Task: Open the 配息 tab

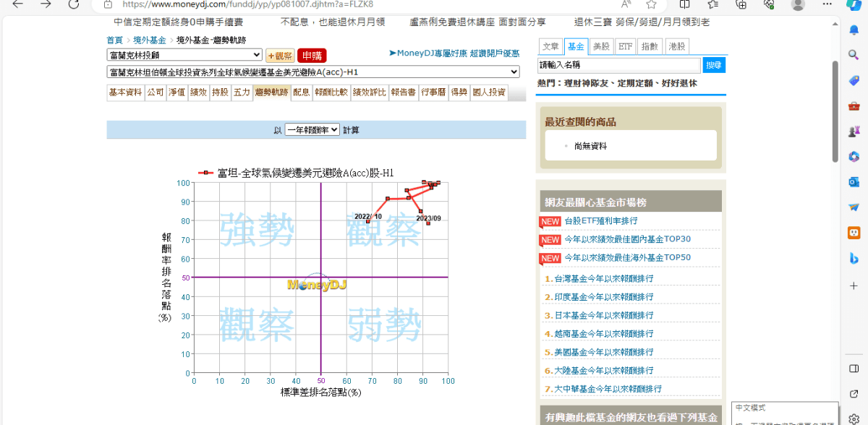Action: 302,93
